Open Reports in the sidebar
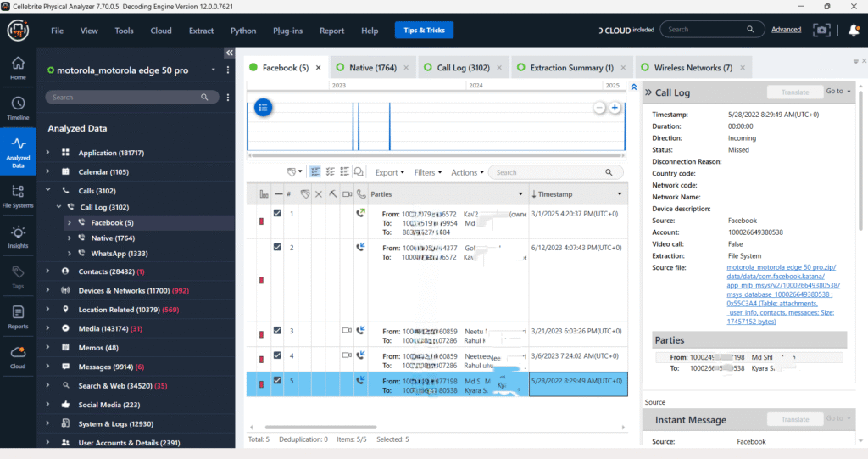Screen dimensions: 868x459 [18, 317]
